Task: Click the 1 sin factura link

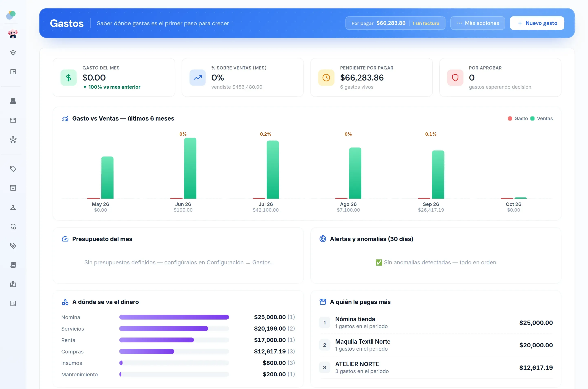Action: point(426,23)
